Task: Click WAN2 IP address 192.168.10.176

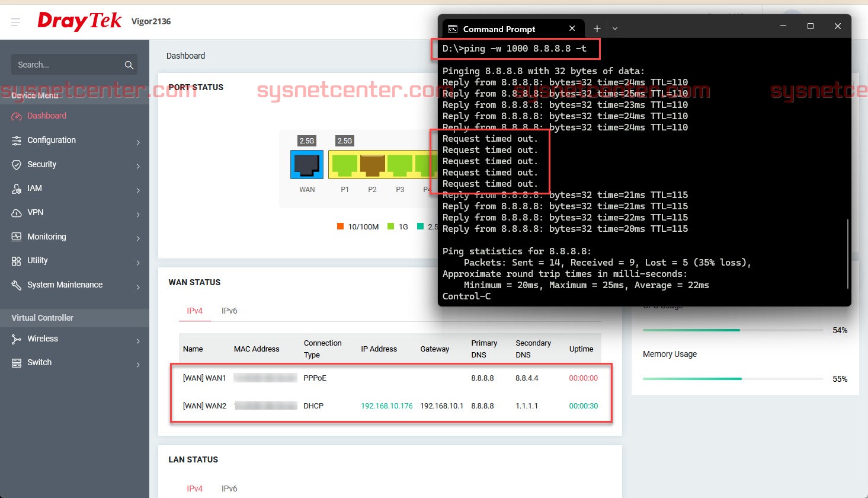Action: tap(387, 406)
